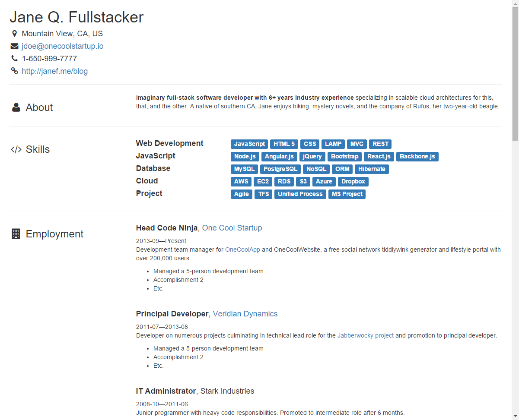This screenshot has width=519, height=420.
Task: Click the person icon beside About
Action: (x=16, y=107)
